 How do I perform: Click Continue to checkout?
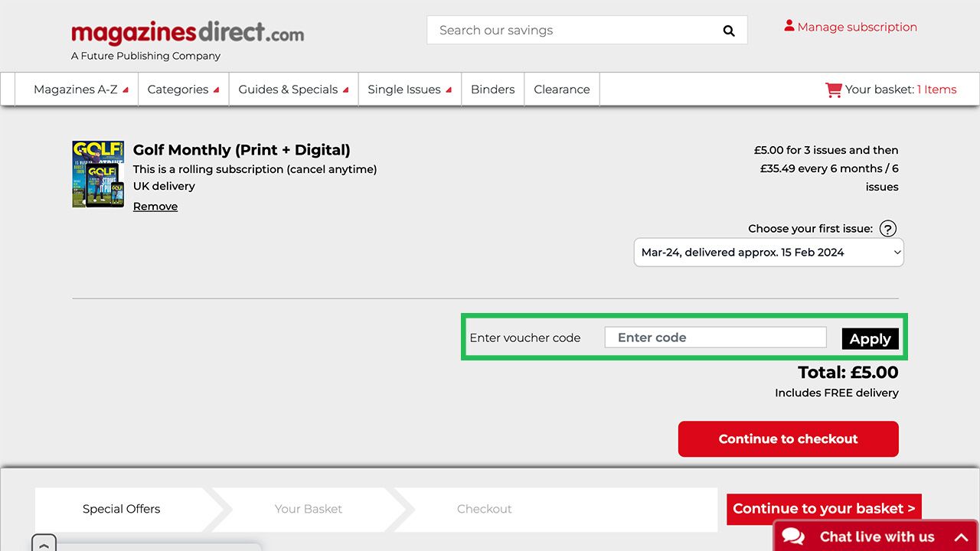[789, 439]
